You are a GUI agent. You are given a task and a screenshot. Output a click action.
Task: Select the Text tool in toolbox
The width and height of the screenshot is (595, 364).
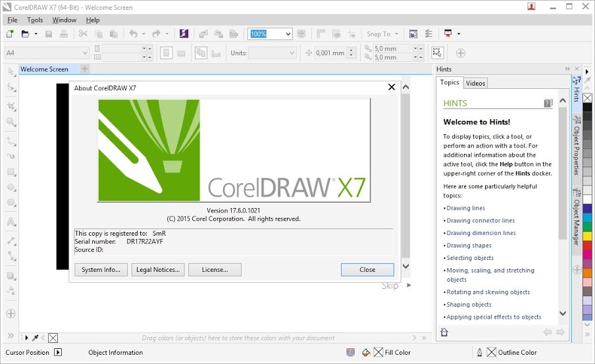11,222
